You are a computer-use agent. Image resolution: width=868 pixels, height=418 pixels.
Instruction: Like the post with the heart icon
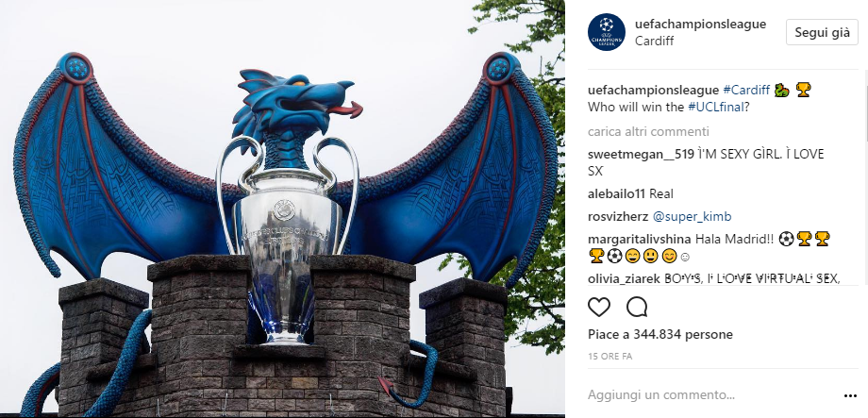pos(599,307)
